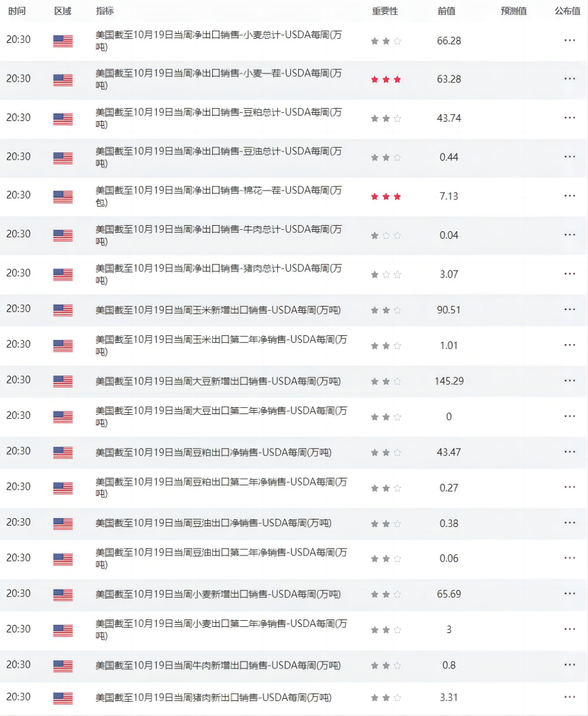Click the star rating in 玉米新增出口销售 row
The height and width of the screenshot is (716, 588).
pos(386,310)
